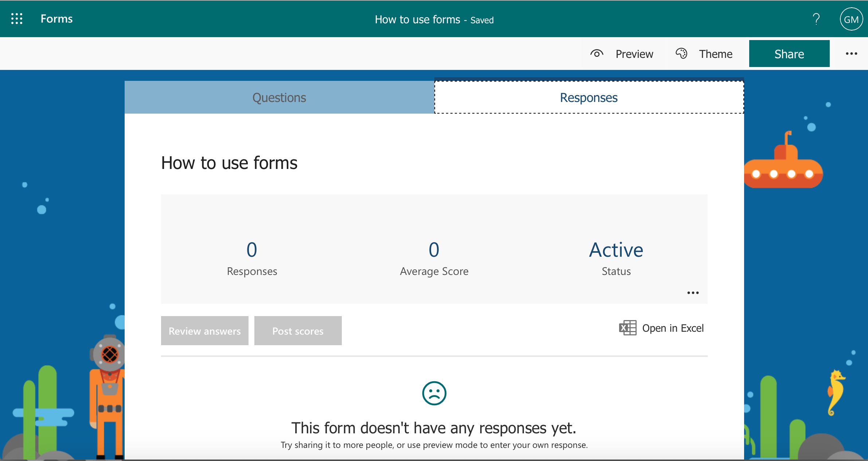Click the Preview label in toolbar
Viewport: 868px width, 461px height.
click(634, 54)
